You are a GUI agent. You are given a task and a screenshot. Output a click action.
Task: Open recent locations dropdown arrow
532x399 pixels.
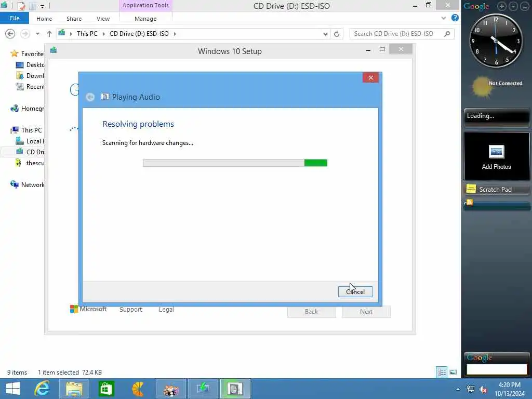tap(37, 34)
